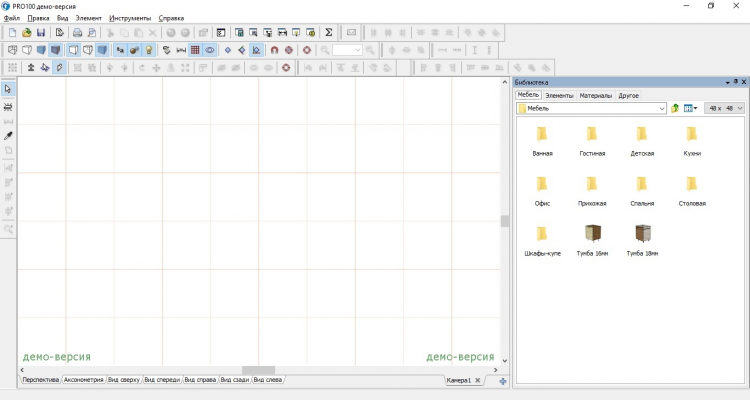Viewport: 750px width, 400px height.
Task: Click the printer icon to print
Action: point(77,33)
